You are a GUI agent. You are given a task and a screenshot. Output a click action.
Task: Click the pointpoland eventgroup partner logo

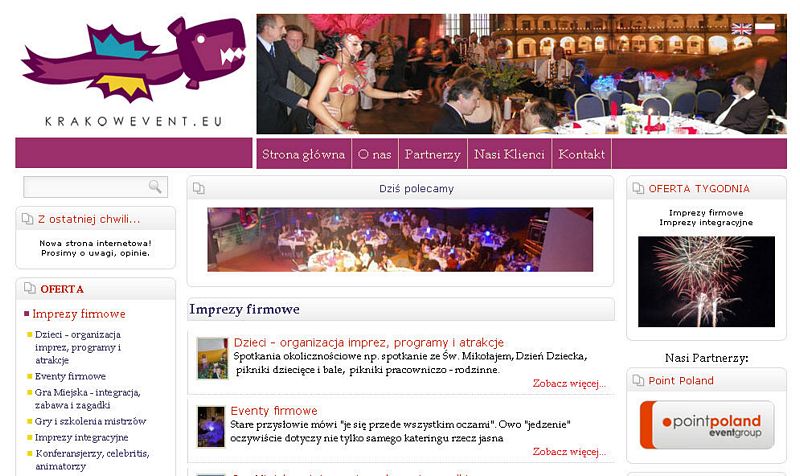click(707, 424)
